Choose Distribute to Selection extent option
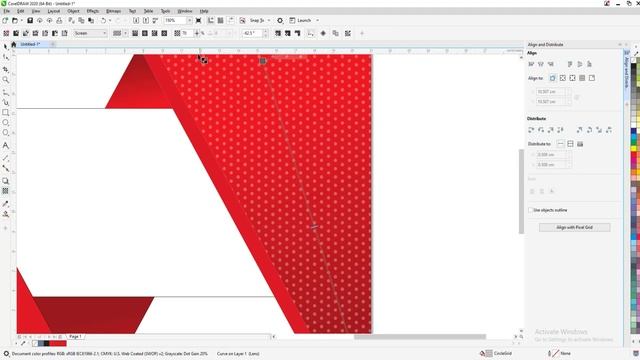The height and width of the screenshot is (360, 640). pyautogui.click(x=560, y=144)
